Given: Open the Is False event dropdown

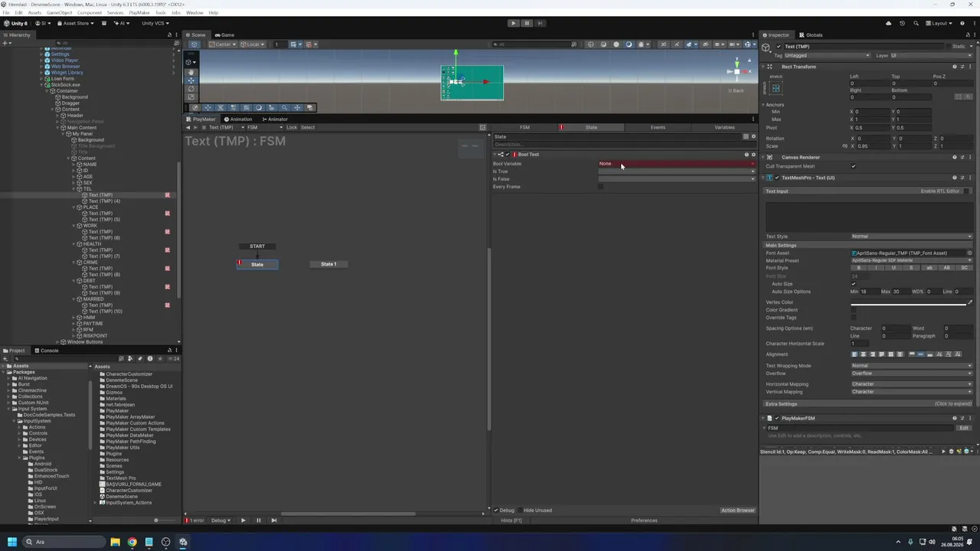Looking at the screenshot, I should click(x=677, y=179).
